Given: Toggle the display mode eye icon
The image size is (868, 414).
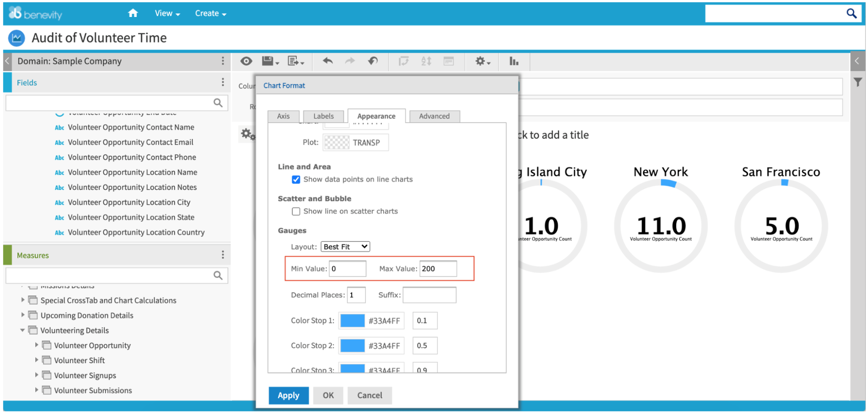Looking at the screenshot, I should pyautogui.click(x=246, y=61).
